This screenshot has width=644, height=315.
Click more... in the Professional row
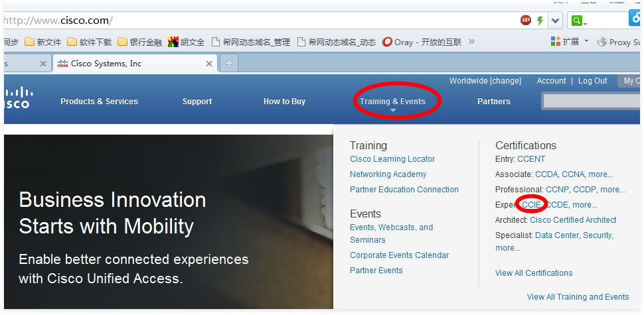coord(613,190)
